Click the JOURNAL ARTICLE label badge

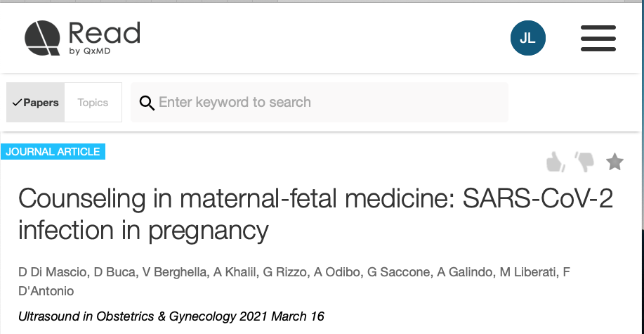(x=53, y=151)
